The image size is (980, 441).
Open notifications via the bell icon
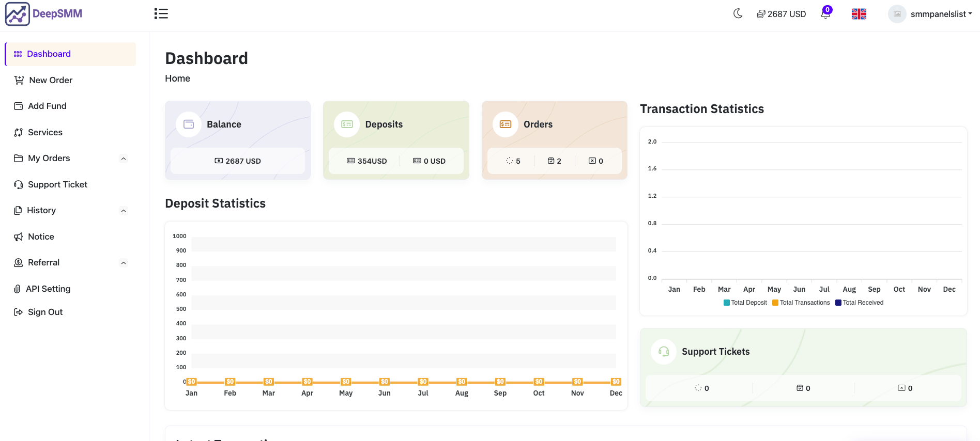825,14
